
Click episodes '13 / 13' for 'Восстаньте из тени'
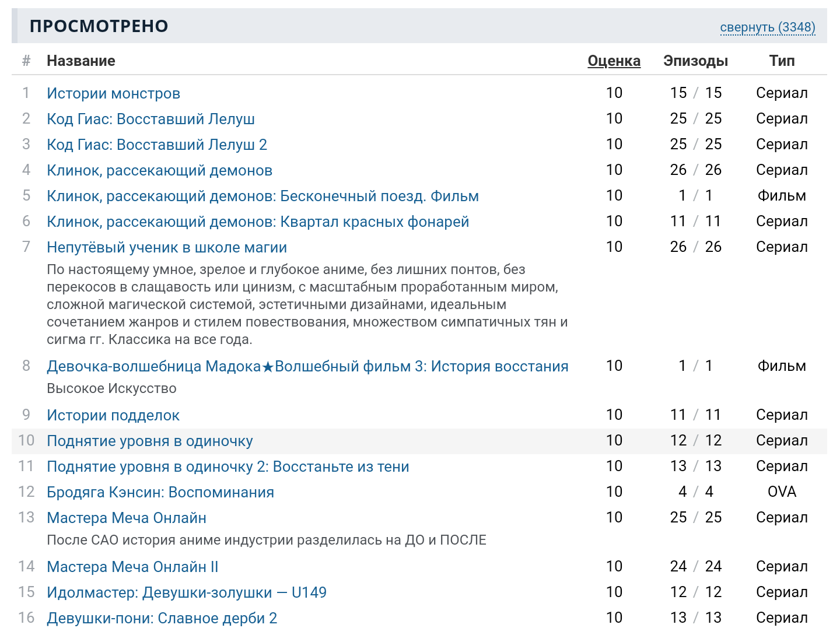pyautogui.click(x=695, y=466)
